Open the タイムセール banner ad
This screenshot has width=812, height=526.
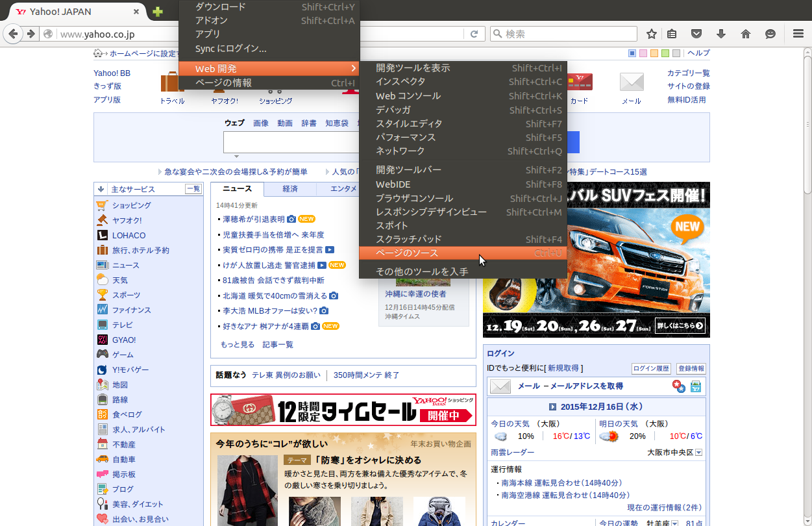coord(343,410)
